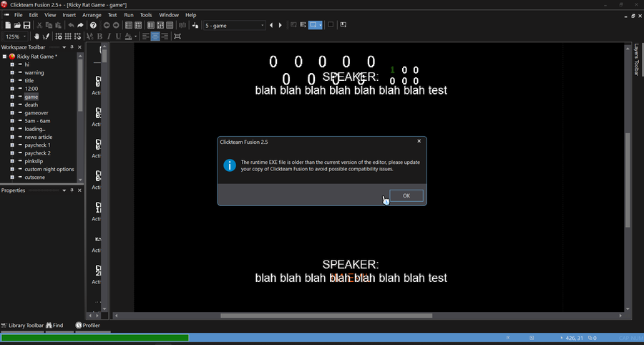
Task: Select the custom night options frame
Action: 49,169
